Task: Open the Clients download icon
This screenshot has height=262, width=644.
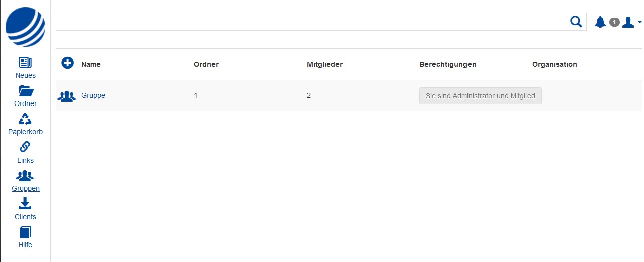Action: pyautogui.click(x=25, y=203)
